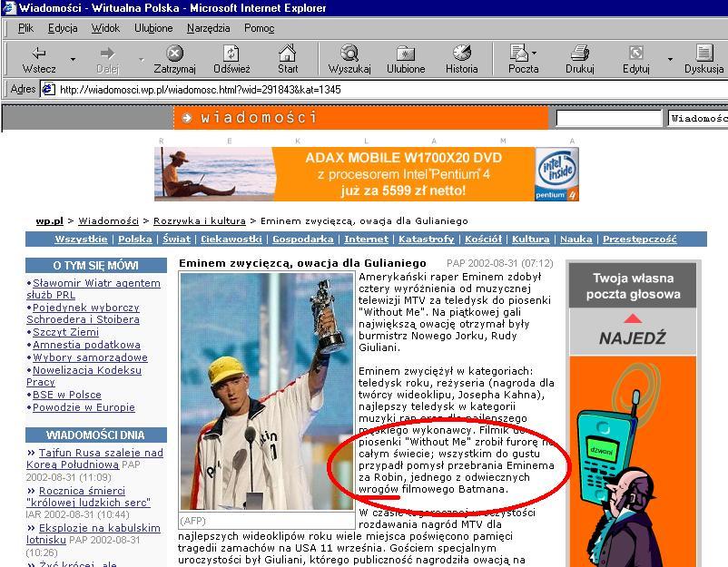The width and height of the screenshot is (728, 567).
Task: Click the (AFP) photo credit caption
Action: (192, 521)
